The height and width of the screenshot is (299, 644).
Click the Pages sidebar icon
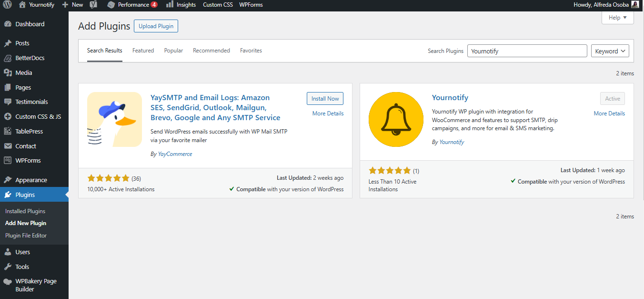pos(8,88)
